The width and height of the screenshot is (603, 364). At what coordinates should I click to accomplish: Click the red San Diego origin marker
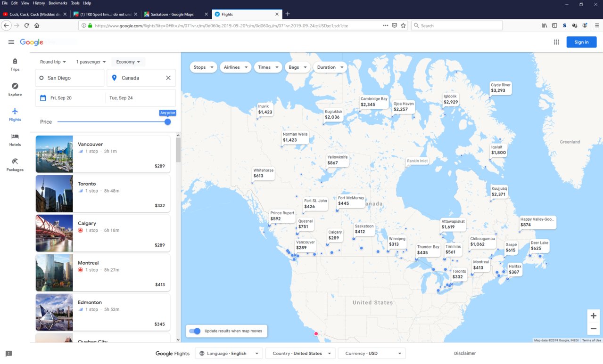pyautogui.click(x=316, y=334)
